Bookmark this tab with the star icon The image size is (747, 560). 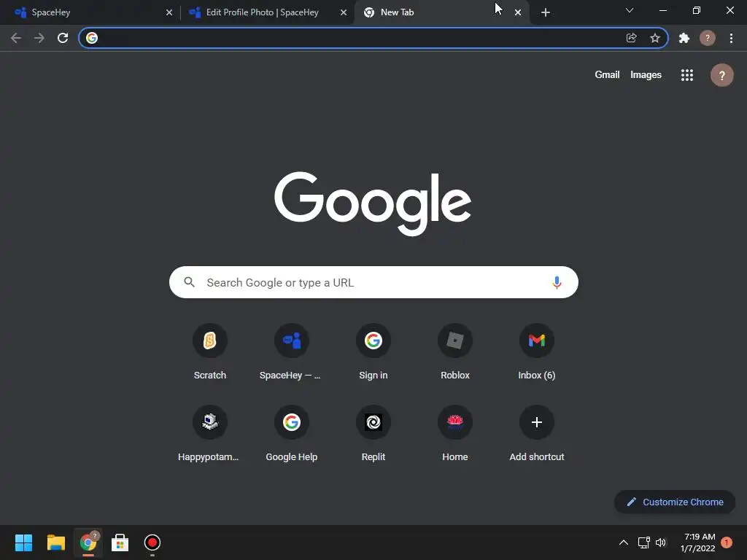click(x=655, y=38)
